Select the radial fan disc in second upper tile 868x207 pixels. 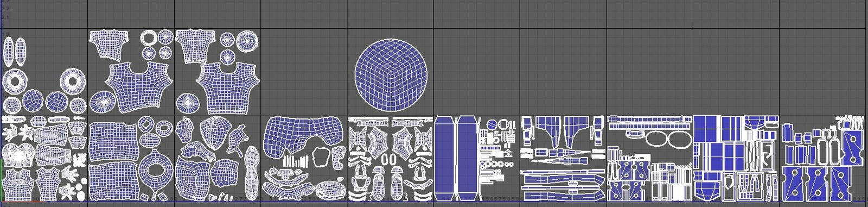coord(102,102)
